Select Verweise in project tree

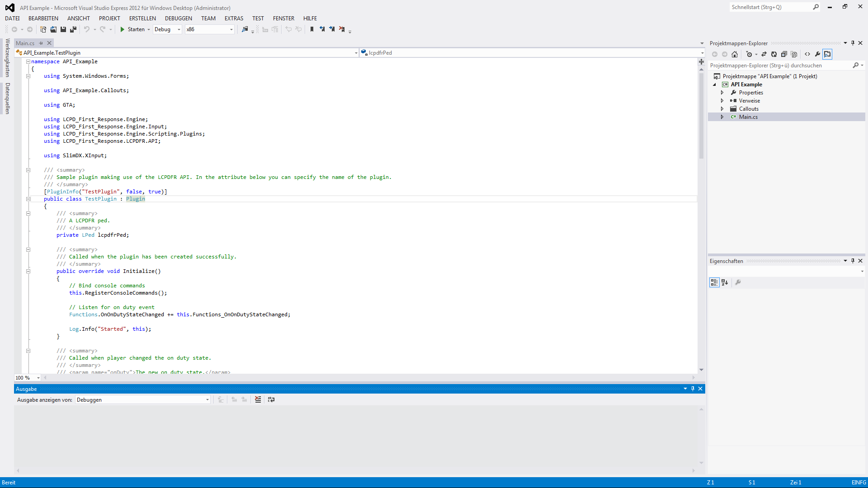point(749,101)
